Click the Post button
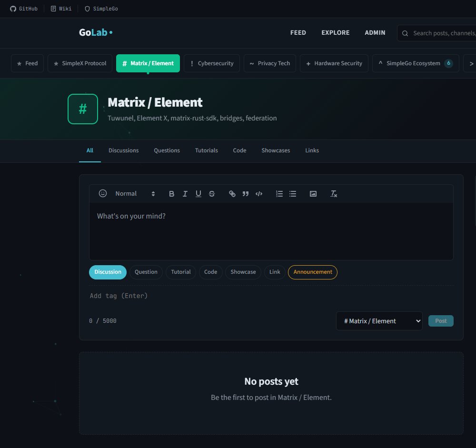The image size is (476, 448). (441, 321)
